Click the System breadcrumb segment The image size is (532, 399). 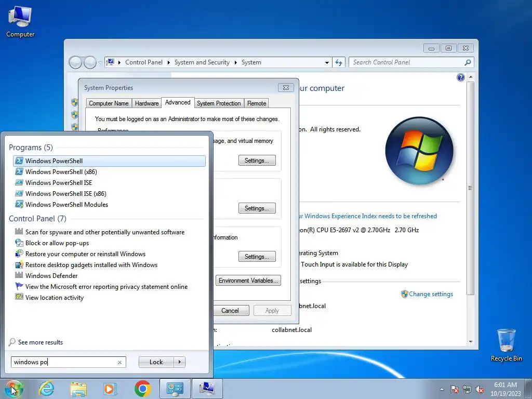coord(251,62)
